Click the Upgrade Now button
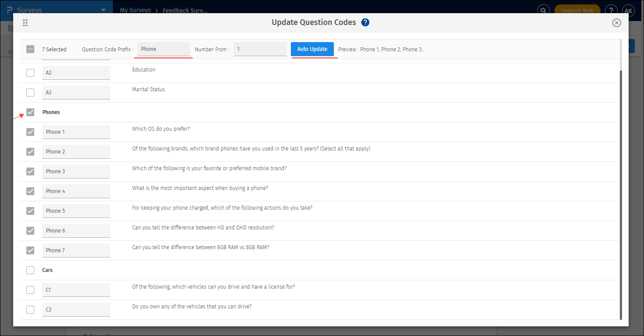Viewport: 644px width, 336px height. (577, 9)
